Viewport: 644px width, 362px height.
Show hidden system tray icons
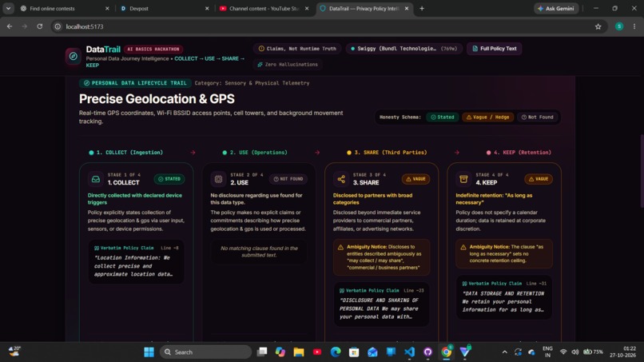(505, 352)
